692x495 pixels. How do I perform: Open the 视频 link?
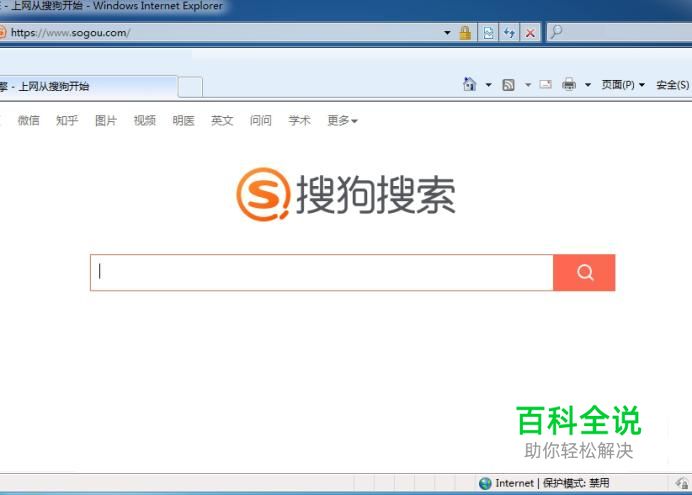pyautogui.click(x=145, y=120)
